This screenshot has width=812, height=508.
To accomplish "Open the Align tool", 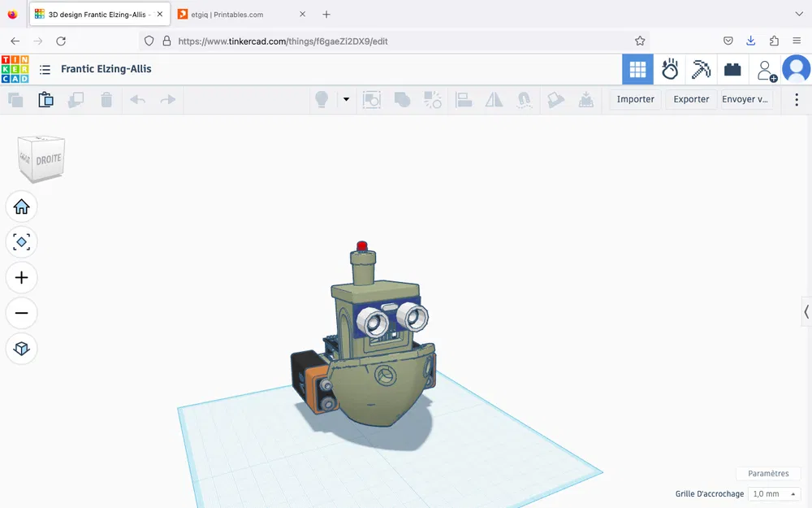I will point(464,98).
